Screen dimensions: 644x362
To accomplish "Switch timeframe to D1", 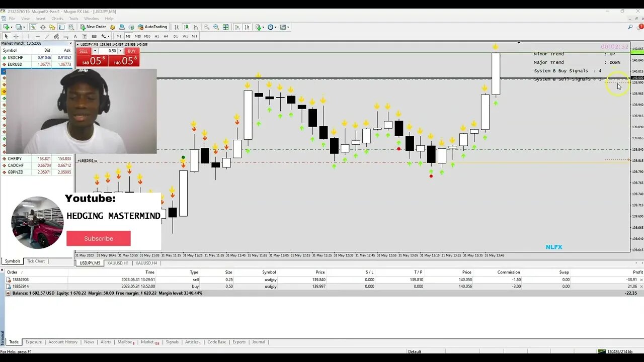I will click(176, 36).
